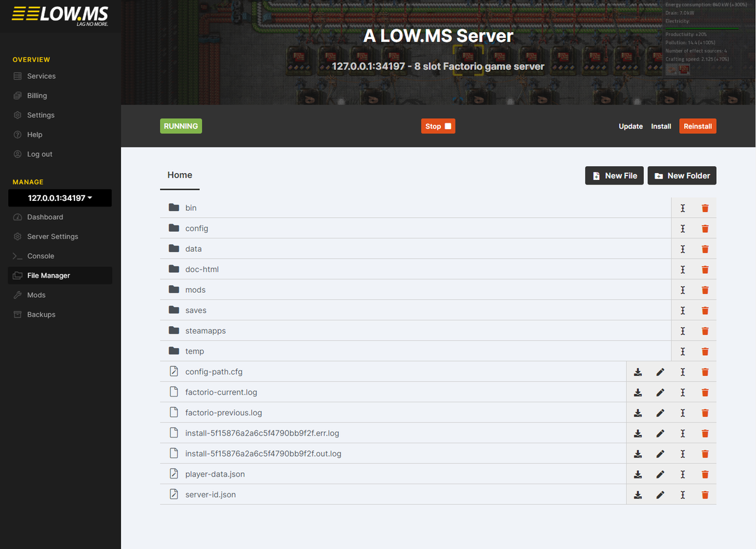This screenshot has width=756, height=549.
Task: Rename the saves folder using the rename icon
Action: point(683,310)
